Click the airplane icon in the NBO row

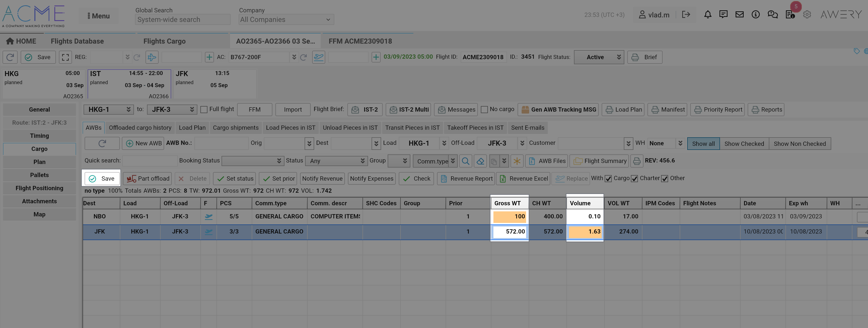click(209, 217)
